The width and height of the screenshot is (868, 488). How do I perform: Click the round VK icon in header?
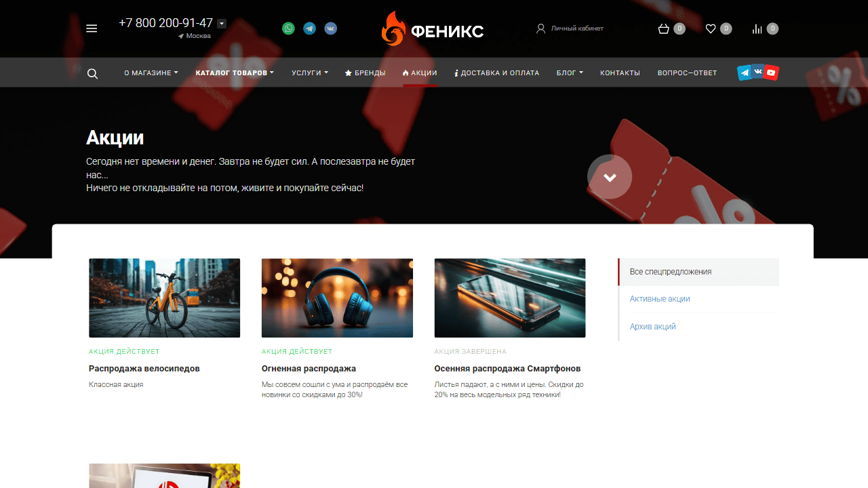point(330,28)
